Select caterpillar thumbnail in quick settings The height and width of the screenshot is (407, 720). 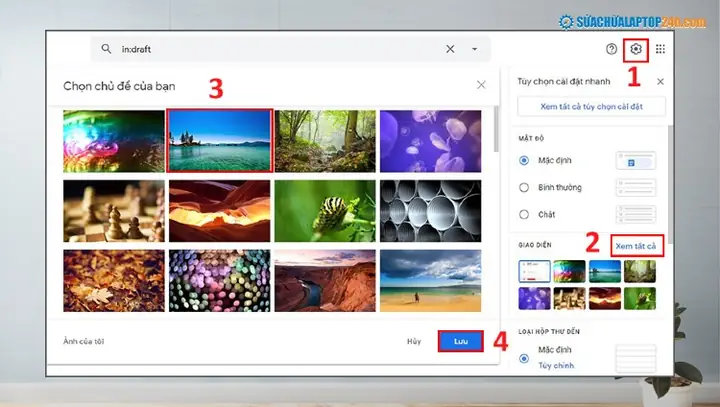[640, 298]
